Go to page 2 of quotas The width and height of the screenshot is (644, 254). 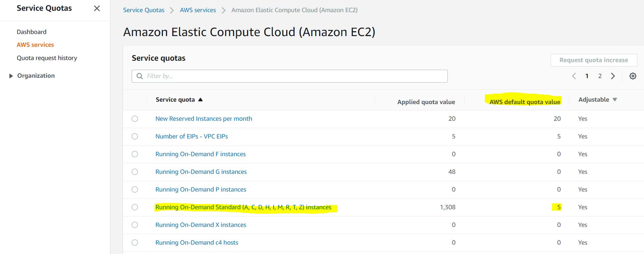point(600,76)
